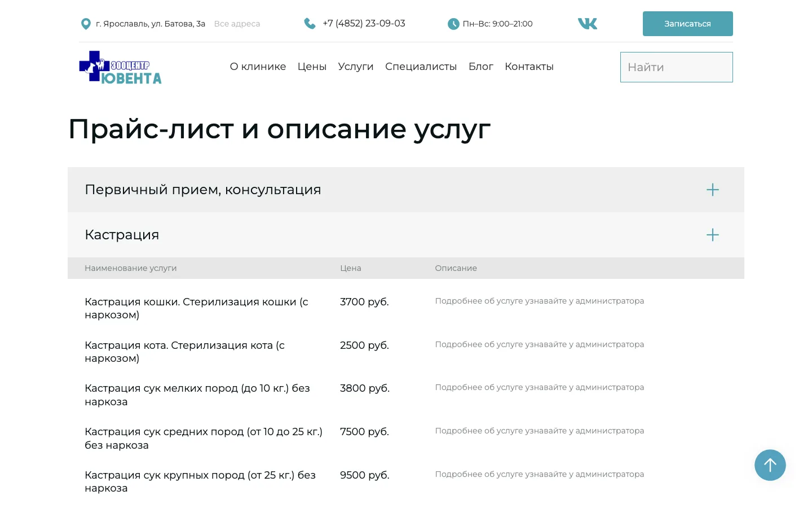The image size is (812, 508).
Task: Click the phone handset icon
Action: tap(310, 24)
